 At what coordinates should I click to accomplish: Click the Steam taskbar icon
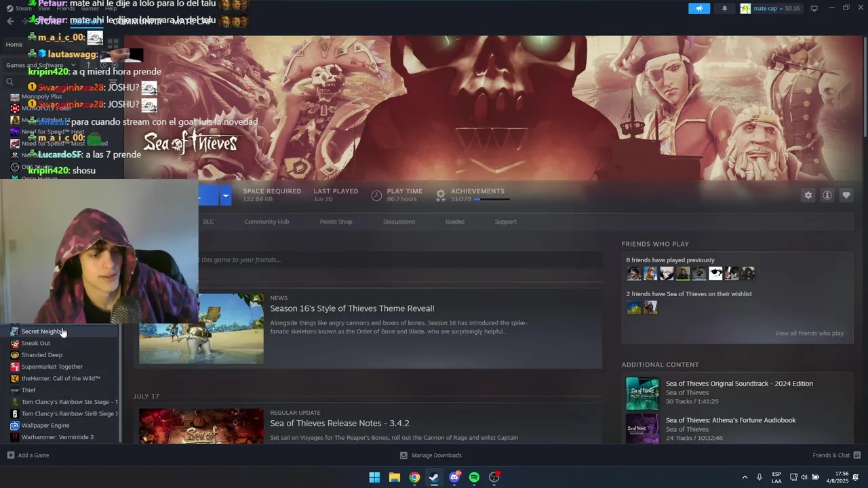434,477
